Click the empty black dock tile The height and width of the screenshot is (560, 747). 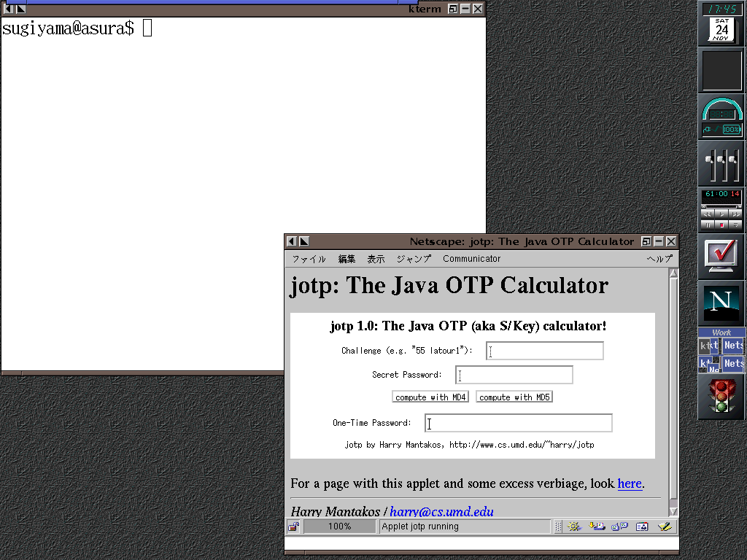(721, 71)
